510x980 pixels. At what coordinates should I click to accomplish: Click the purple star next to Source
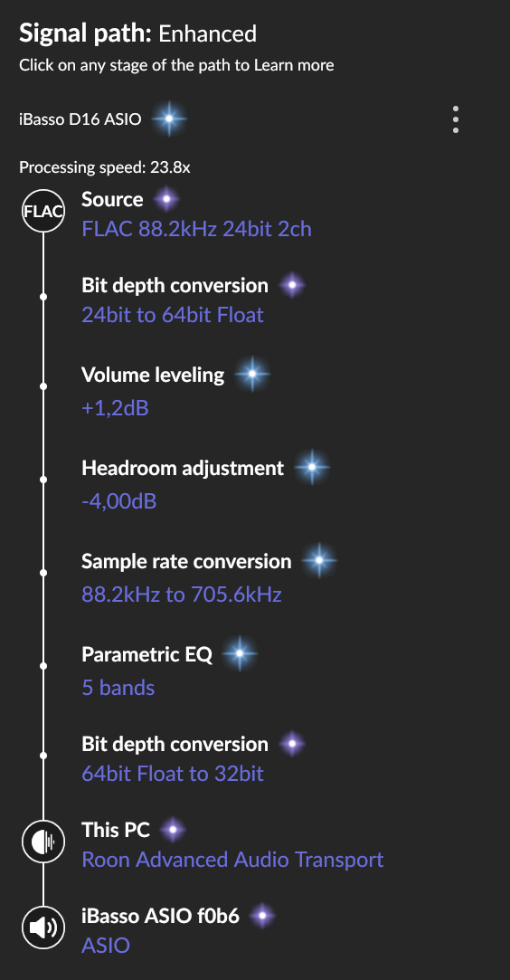pyautogui.click(x=166, y=199)
